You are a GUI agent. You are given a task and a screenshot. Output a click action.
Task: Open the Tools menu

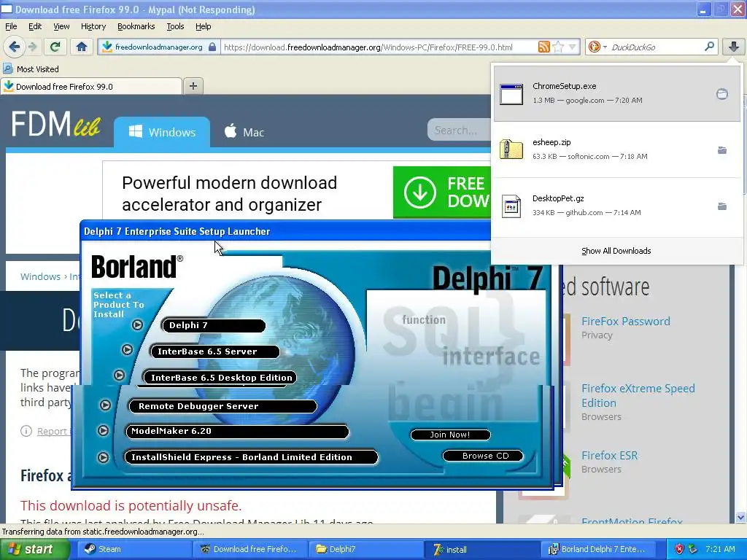175,26
